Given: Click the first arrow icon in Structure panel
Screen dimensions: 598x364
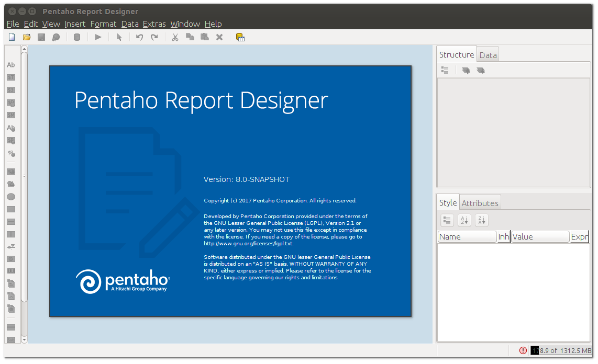Looking at the screenshot, I should pyautogui.click(x=466, y=71).
